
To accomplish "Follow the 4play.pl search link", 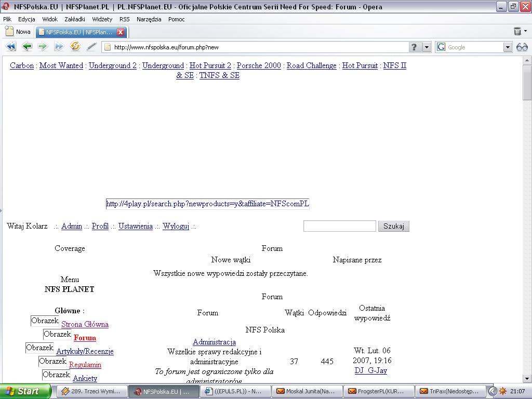I will [x=208, y=204].
